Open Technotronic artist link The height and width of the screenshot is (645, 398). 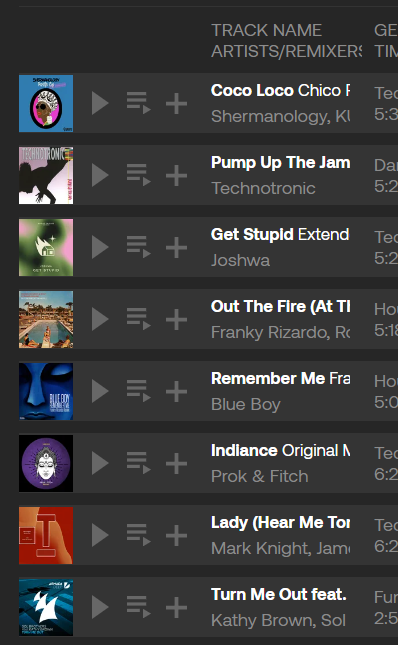pos(263,188)
